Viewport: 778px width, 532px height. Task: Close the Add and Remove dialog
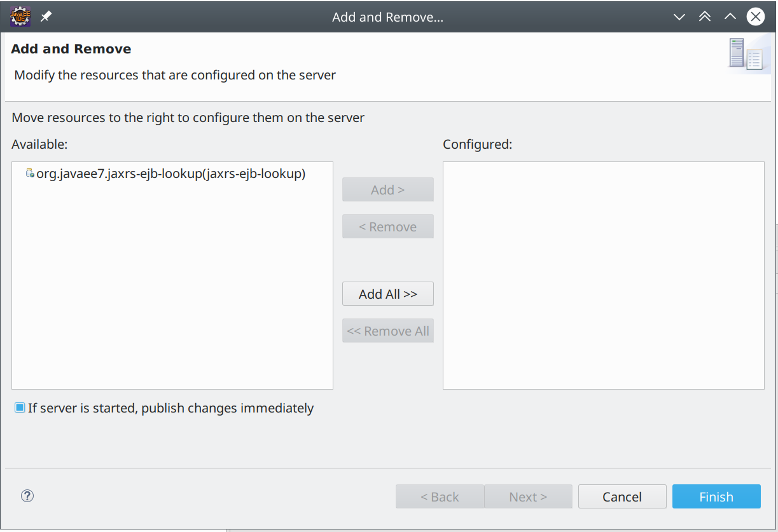[755, 17]
